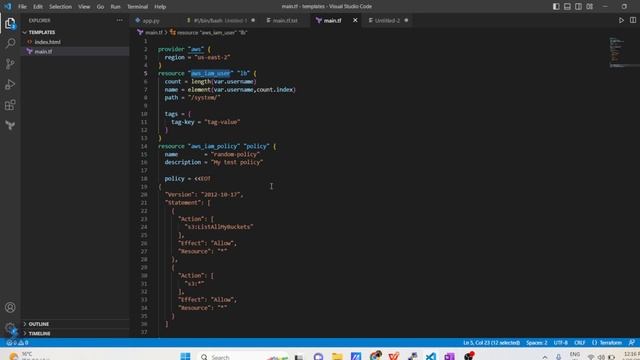Change the UTF-8 encoding status entry
Viewport: 640px width, 360px height.
(560, 343)
